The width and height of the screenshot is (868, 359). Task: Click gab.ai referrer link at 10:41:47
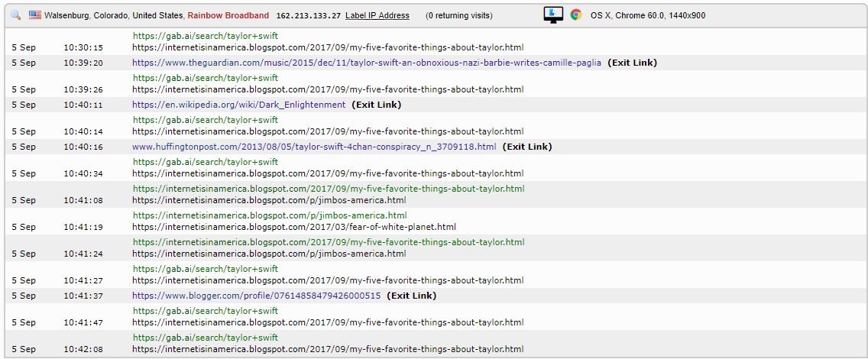206,311
